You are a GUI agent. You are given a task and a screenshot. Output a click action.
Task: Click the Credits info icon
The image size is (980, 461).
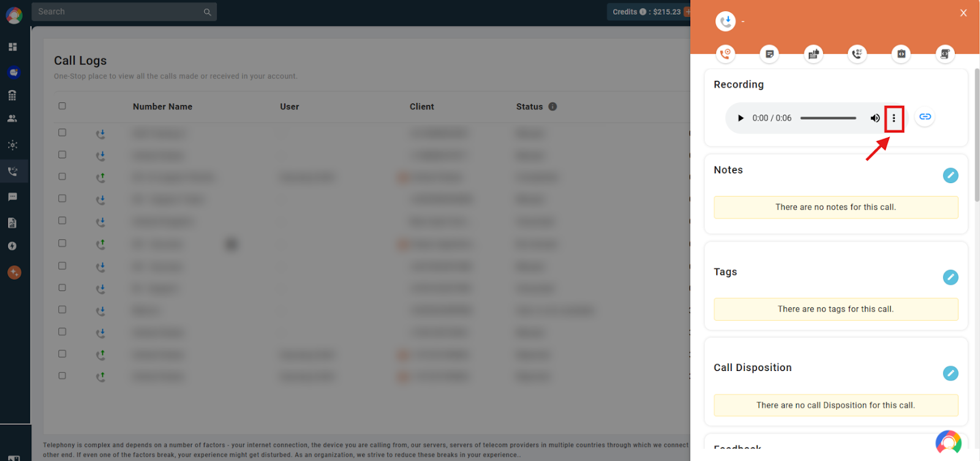643,12
